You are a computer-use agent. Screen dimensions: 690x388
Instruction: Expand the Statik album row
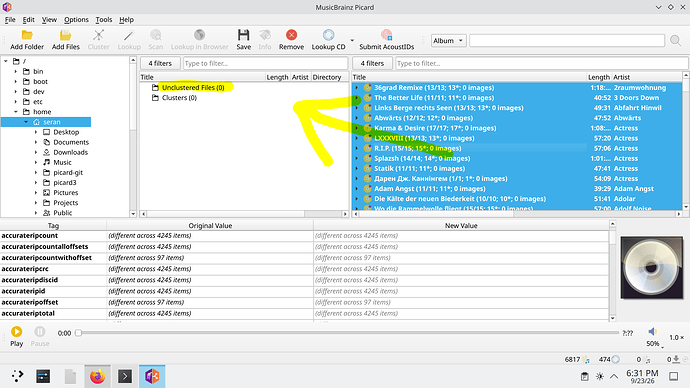click(357, 168)
